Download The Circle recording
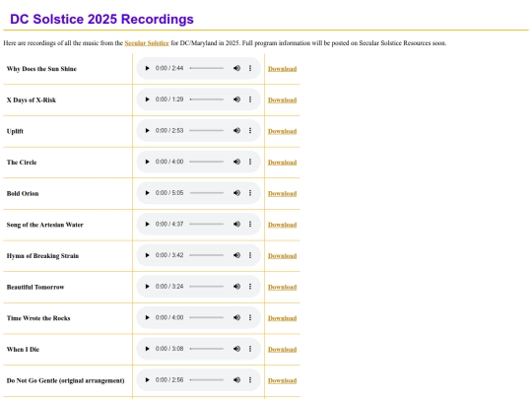532x399 pixels. click(x=283, y=163)
